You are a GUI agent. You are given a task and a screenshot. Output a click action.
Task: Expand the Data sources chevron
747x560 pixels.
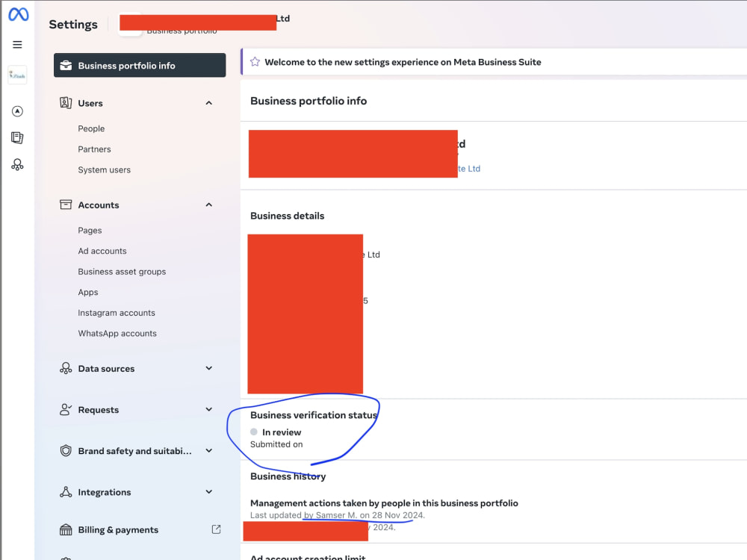tap(208, 368)
